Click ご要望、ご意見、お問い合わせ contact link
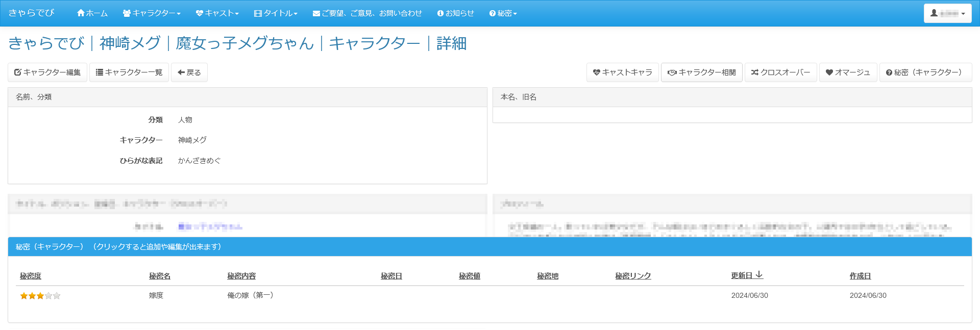 coord(367,13)
